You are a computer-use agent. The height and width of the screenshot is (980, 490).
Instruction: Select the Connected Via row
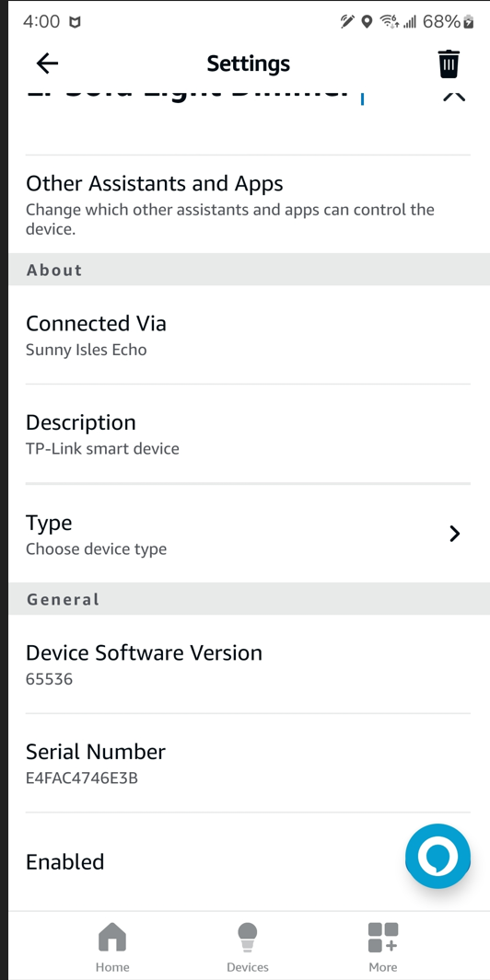coord(248,334)
